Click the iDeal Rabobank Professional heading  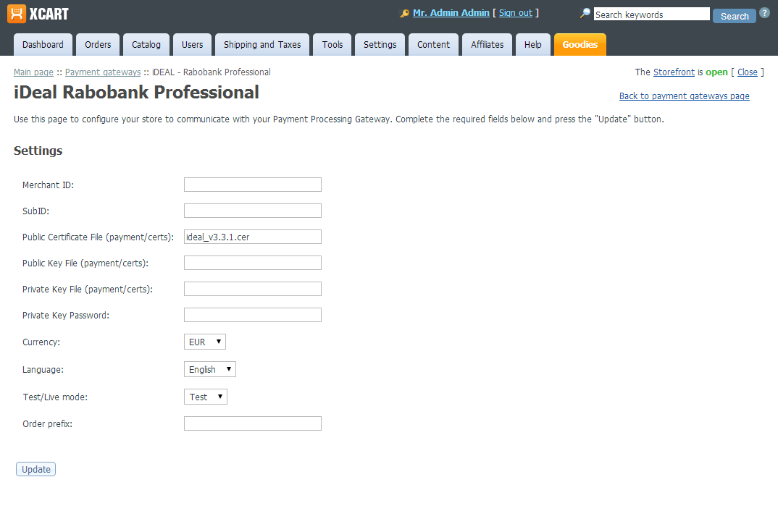tap(136, 92)
